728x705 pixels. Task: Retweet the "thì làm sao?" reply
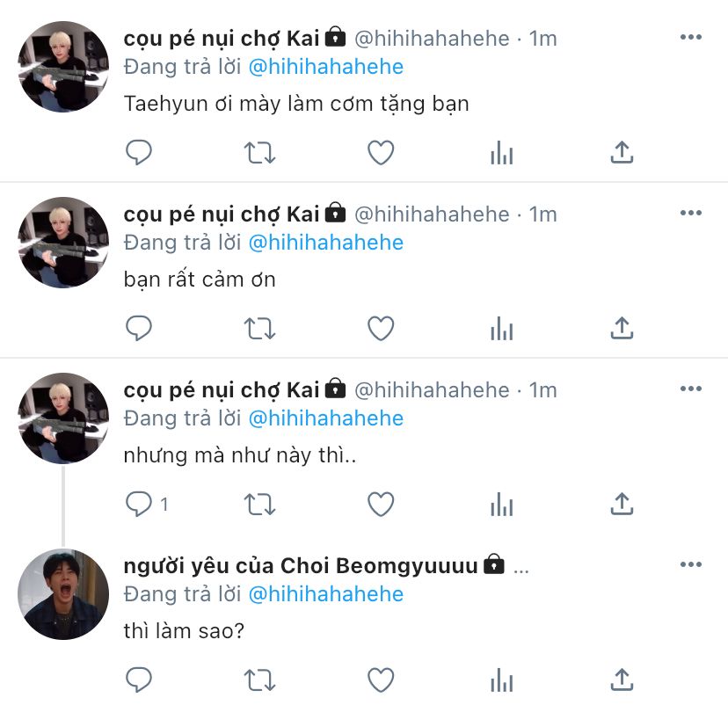(259, 680)
